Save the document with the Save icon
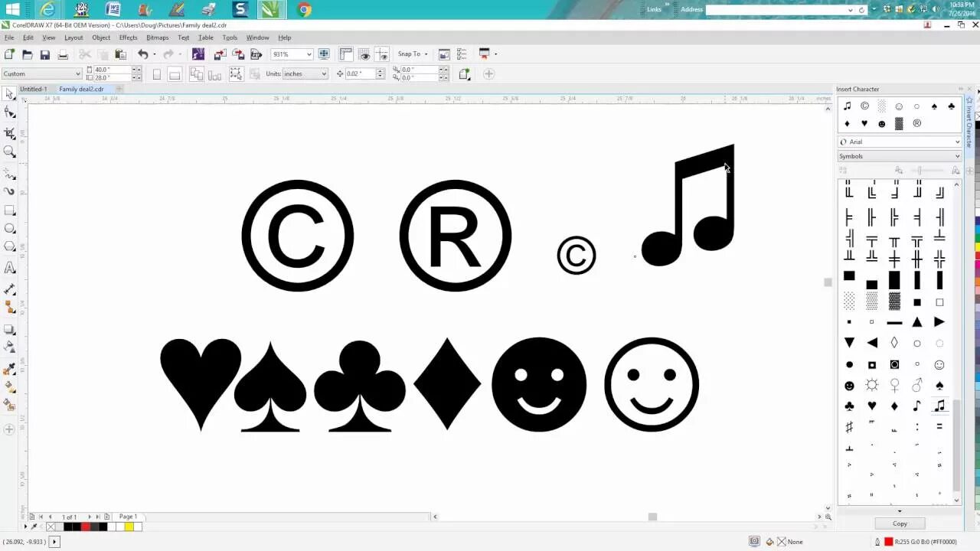980x551 pixels. click(45, 54)
